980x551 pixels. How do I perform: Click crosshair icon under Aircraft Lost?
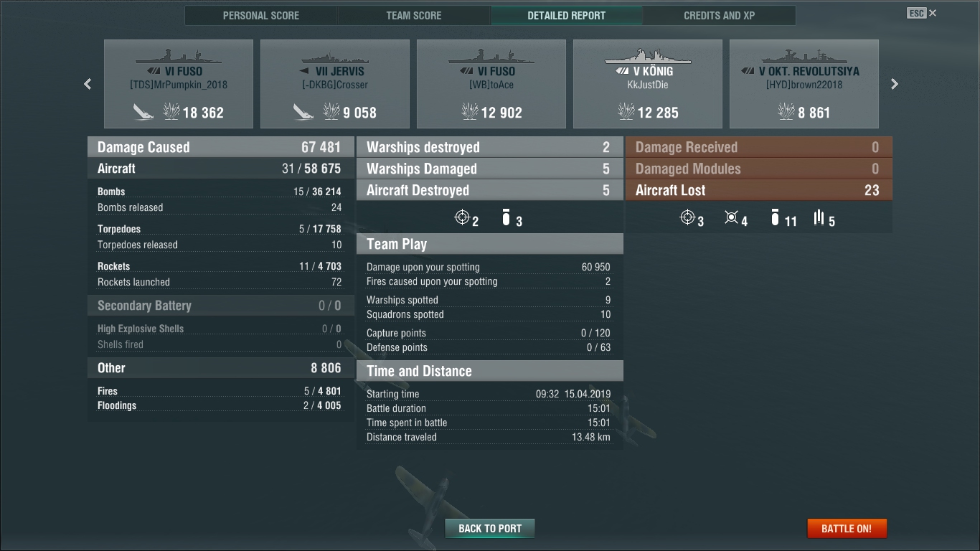tap(687, 217)
